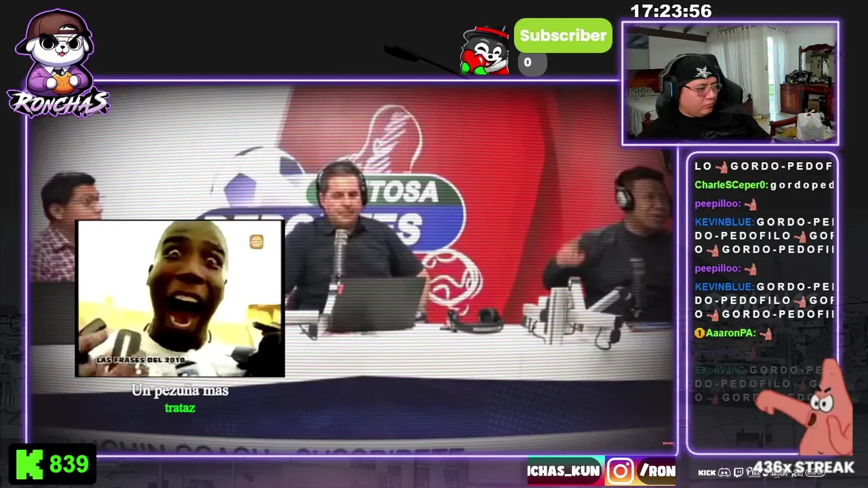
Task: Click the EXonVanC username in chat
Action: point(720,371)
